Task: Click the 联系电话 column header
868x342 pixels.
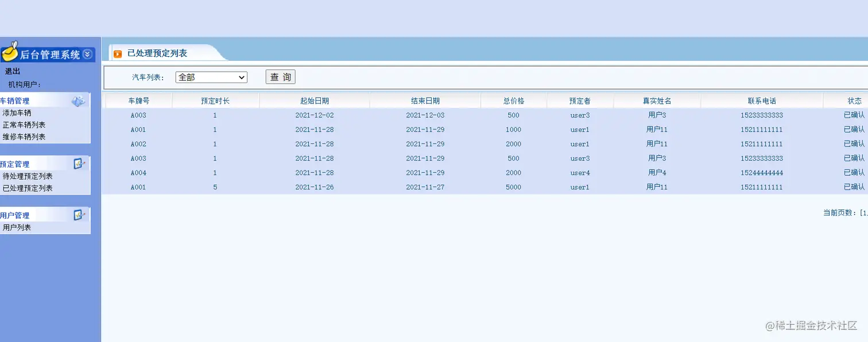Action: [x=762, y=100]
